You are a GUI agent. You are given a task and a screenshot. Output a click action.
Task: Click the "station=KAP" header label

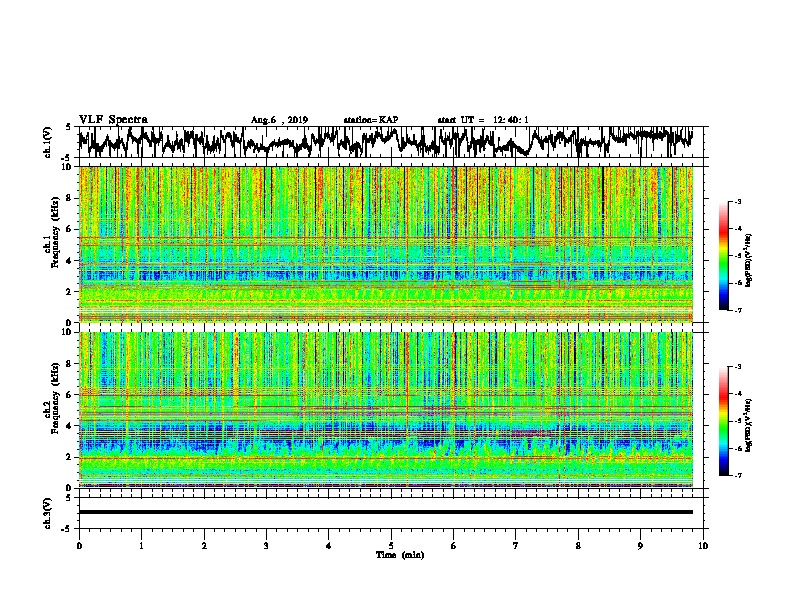371,120
